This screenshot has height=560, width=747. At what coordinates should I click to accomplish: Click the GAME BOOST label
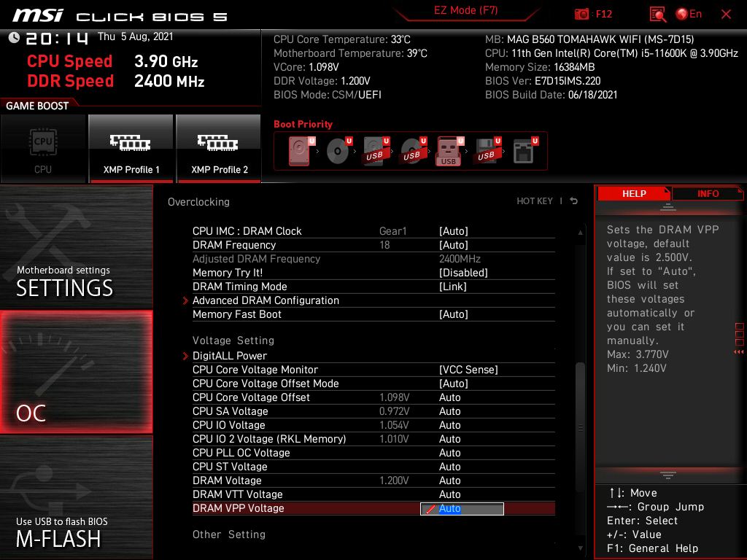coord(37,106)
